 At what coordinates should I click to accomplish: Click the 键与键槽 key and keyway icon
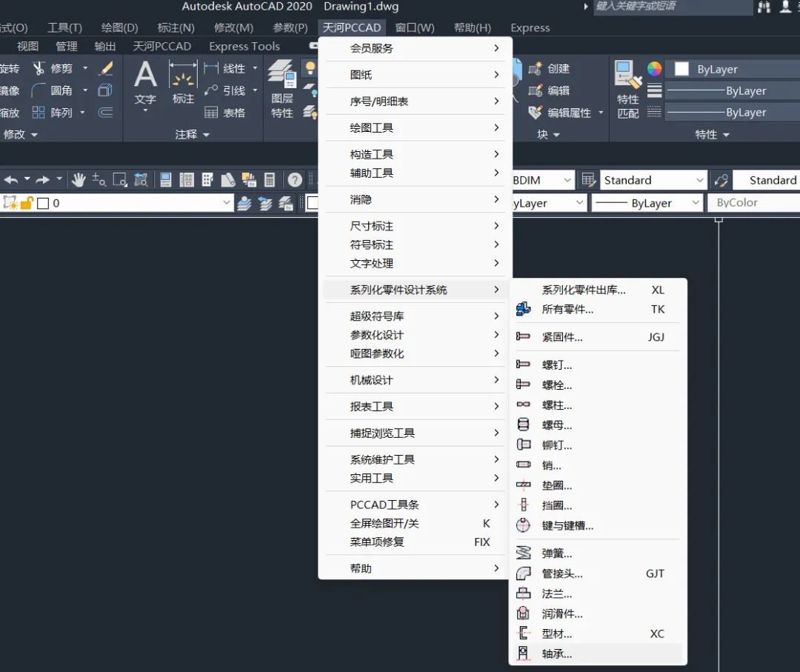click(523, 525)
